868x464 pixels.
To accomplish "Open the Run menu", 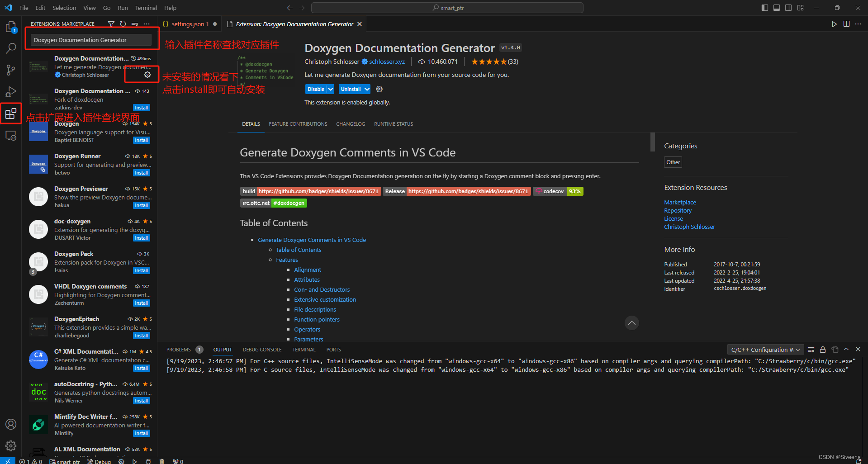I will [x=123, y=8].
